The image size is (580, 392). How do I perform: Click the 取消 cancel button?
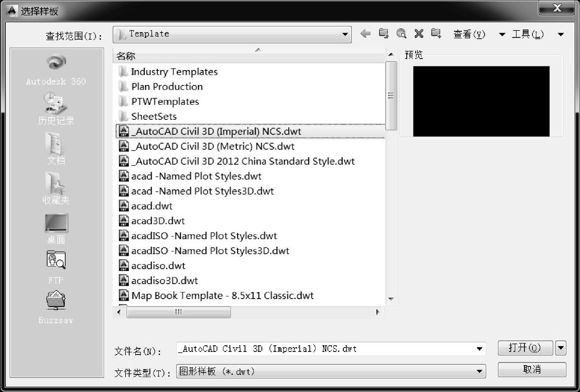(x=532, y=370)
